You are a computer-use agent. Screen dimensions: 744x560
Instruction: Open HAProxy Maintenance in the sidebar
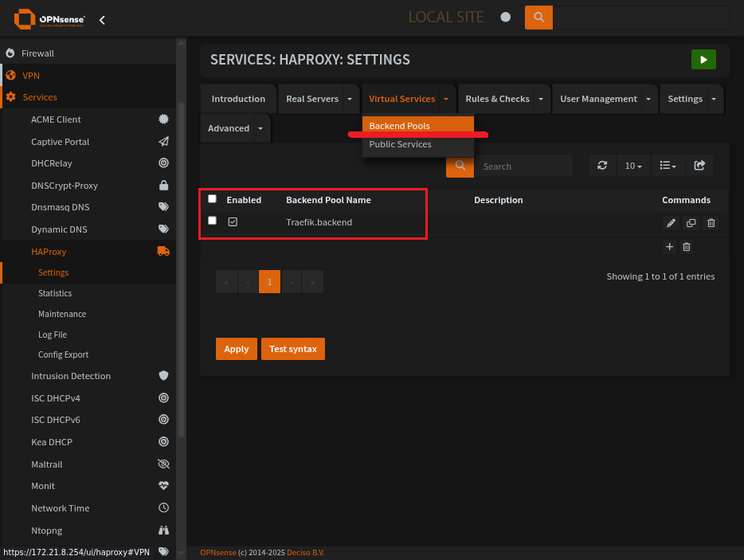[x=62, y=314]
